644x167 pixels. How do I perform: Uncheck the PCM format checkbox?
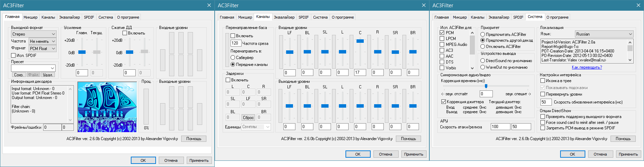(447, 33)
